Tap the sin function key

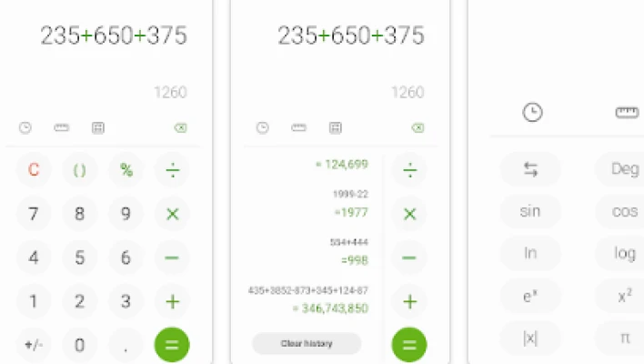coord(530,211)
